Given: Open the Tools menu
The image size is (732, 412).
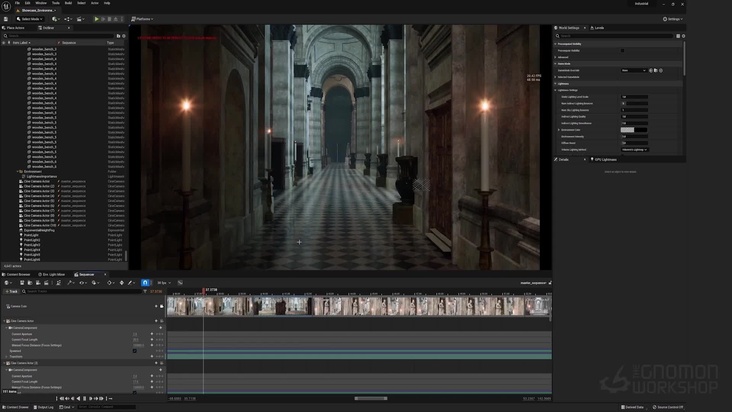Looking at the screenshot, I should [56, 3].
